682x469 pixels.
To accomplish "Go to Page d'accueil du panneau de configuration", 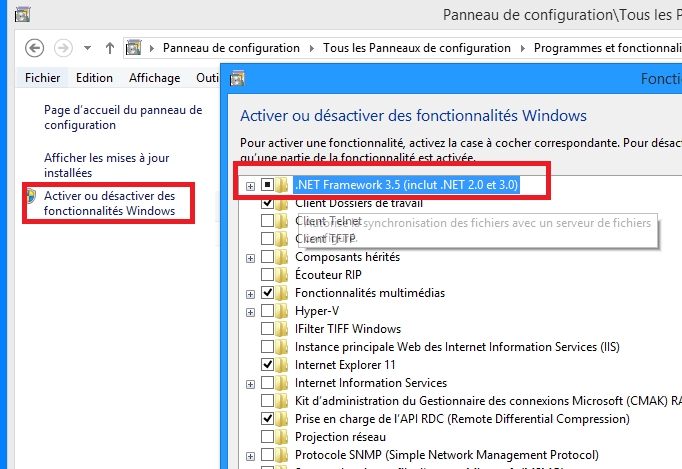I will tap(122, 117).
